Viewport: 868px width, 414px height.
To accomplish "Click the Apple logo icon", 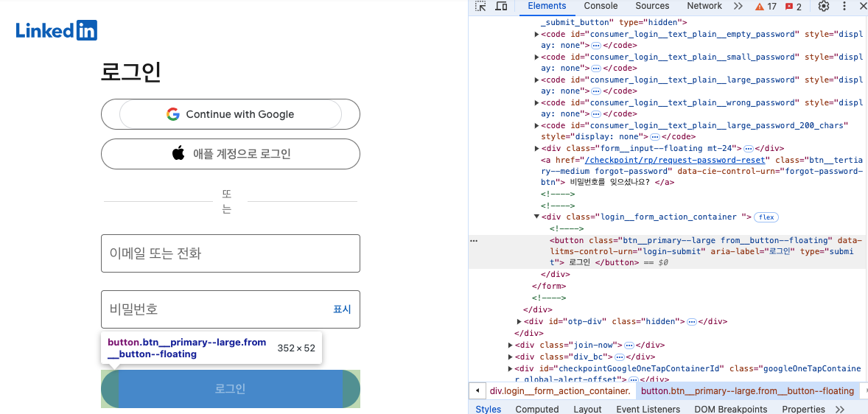I will pyautogui.click(x=178, y=153).
